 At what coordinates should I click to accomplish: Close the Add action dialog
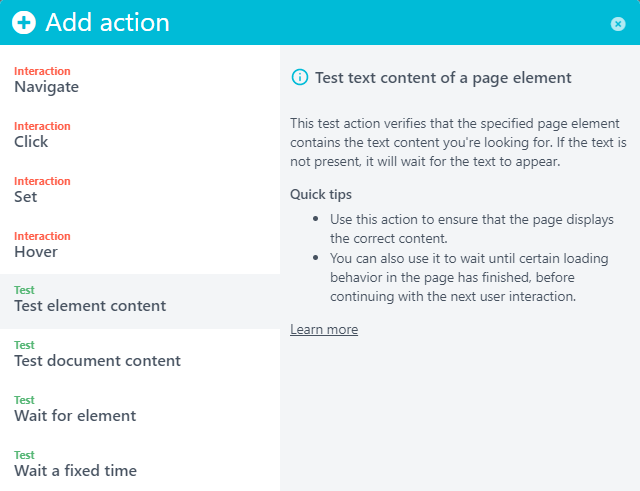click(618, 24)
